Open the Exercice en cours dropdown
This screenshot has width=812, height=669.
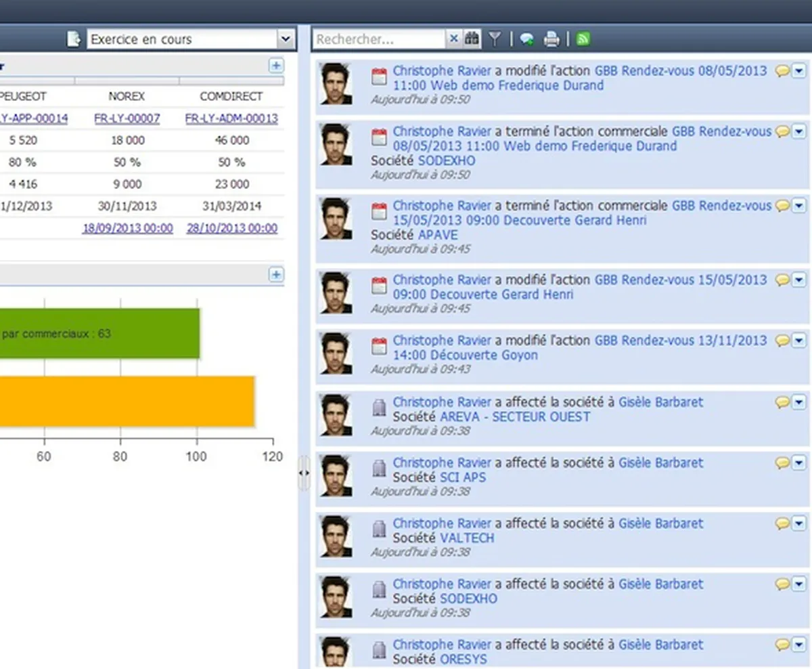(286, 39)
